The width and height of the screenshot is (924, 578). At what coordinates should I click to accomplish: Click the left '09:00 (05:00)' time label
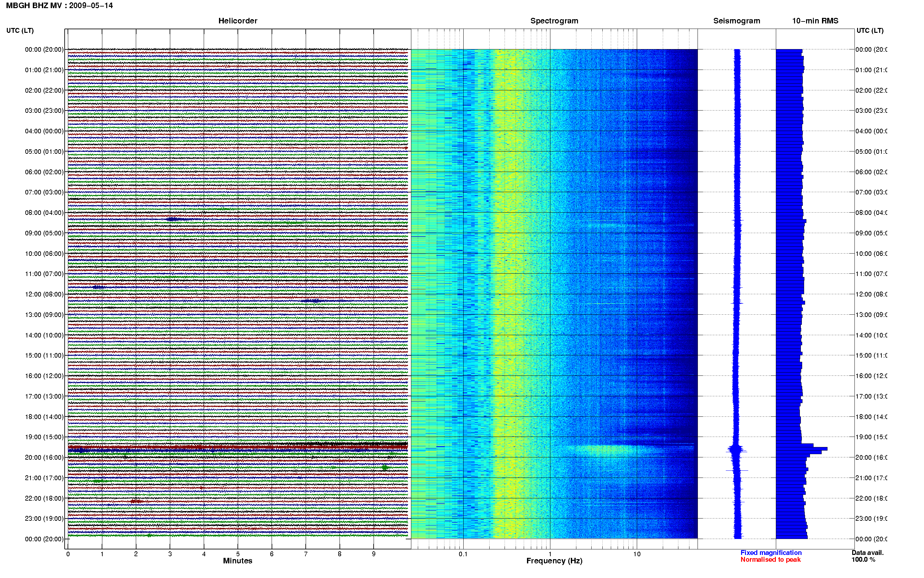click(x=44, y=233)
